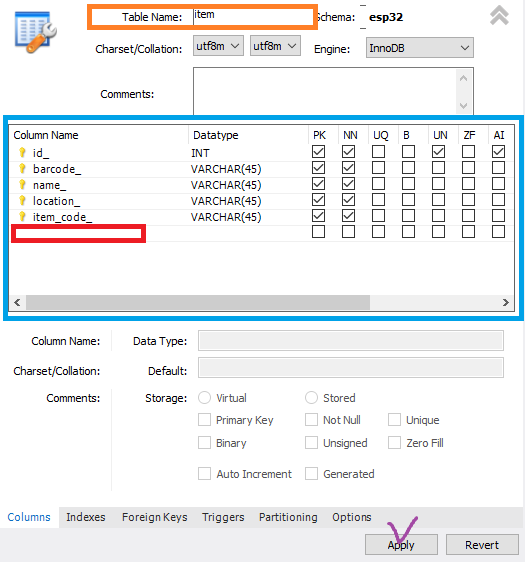The height and width of the screenshot is (566, 528).
Task: Select key icon of location_ row
Action: [x=22, y=201]
